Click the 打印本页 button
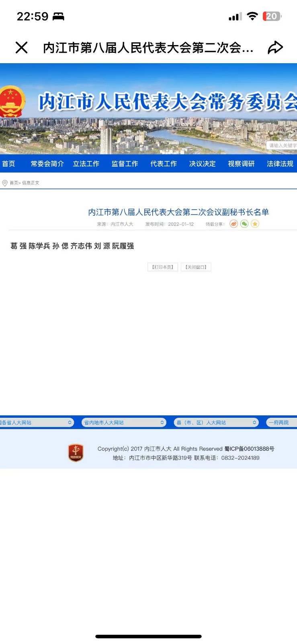 click(x=162, y=267)
